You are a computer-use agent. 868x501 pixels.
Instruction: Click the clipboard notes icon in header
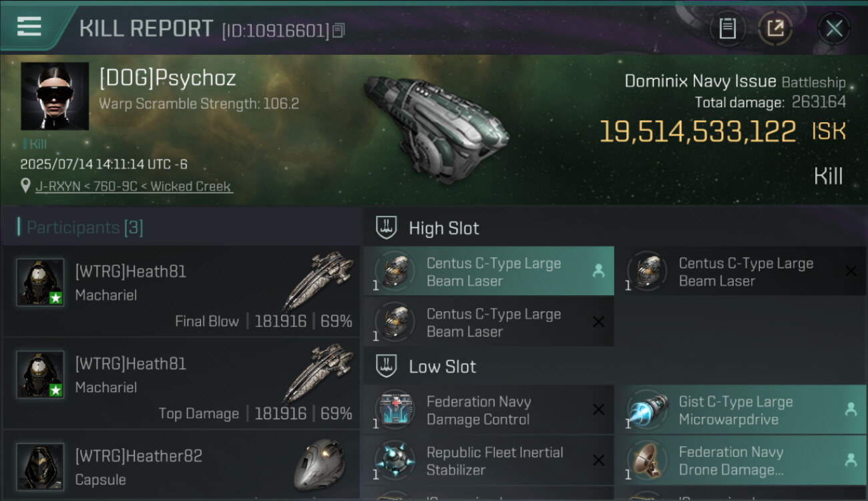coord(727,29)
